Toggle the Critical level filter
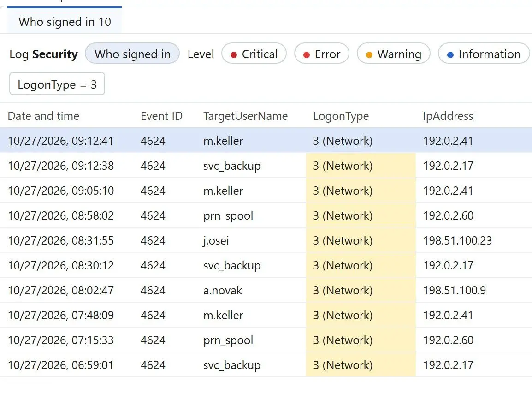Viewport: 532px width, 406px height. [x=254, y=54]
